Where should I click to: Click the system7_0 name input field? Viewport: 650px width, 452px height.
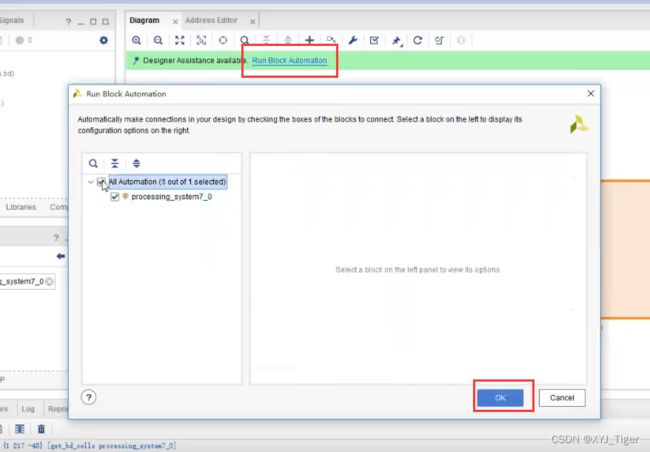pyautogui.click(x=25, y=282)
